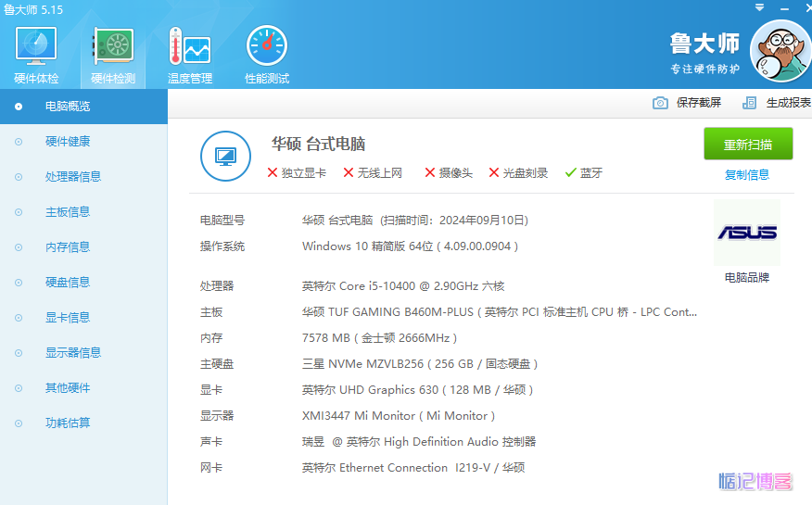This screenshot has width=812, height=505.
Task: Click the High Definition Audio sound card value
Action: [x=419, y=441]
